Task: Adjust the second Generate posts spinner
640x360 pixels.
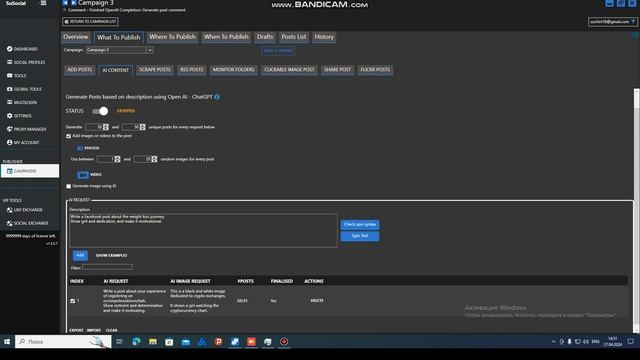Action: coord(142,127)
